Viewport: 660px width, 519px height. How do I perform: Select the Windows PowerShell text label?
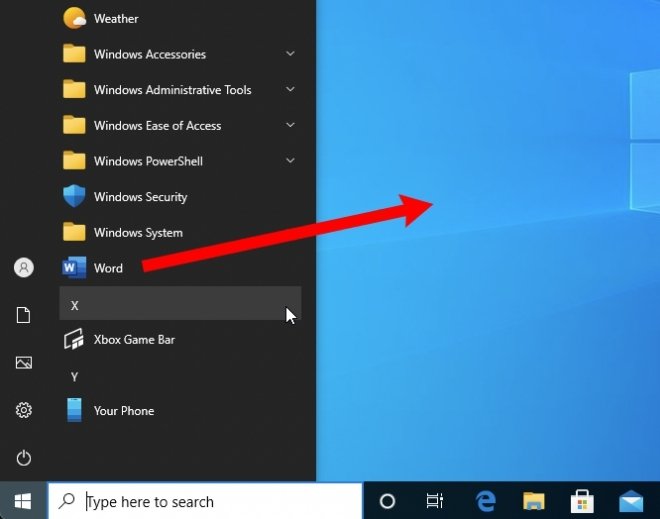pos(149,161)
